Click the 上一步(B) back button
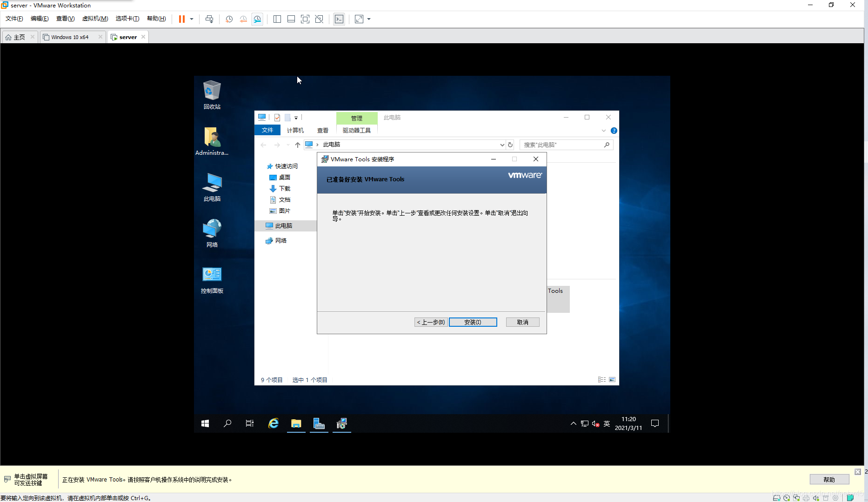The image size is (868, 502). click(431, 322)
